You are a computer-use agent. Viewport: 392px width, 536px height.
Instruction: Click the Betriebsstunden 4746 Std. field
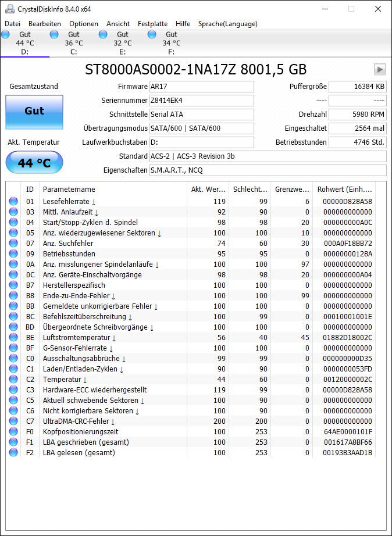tap(358, 142)
